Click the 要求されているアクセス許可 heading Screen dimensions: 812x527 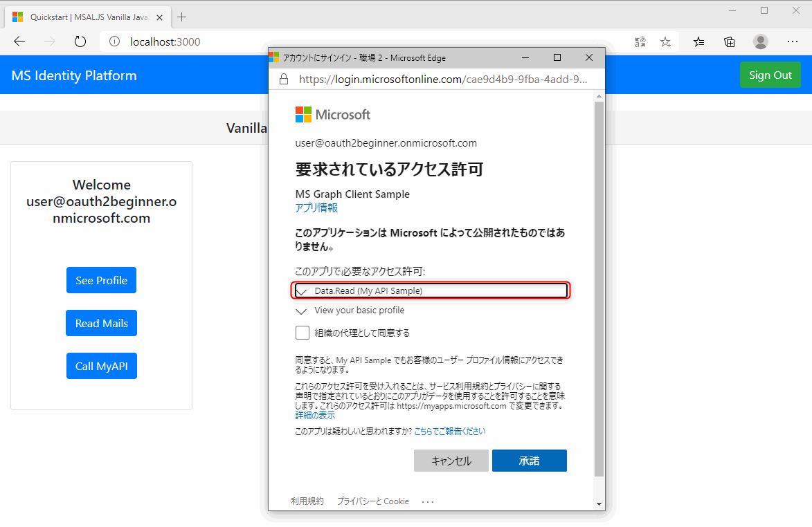(x=390, y=169)
